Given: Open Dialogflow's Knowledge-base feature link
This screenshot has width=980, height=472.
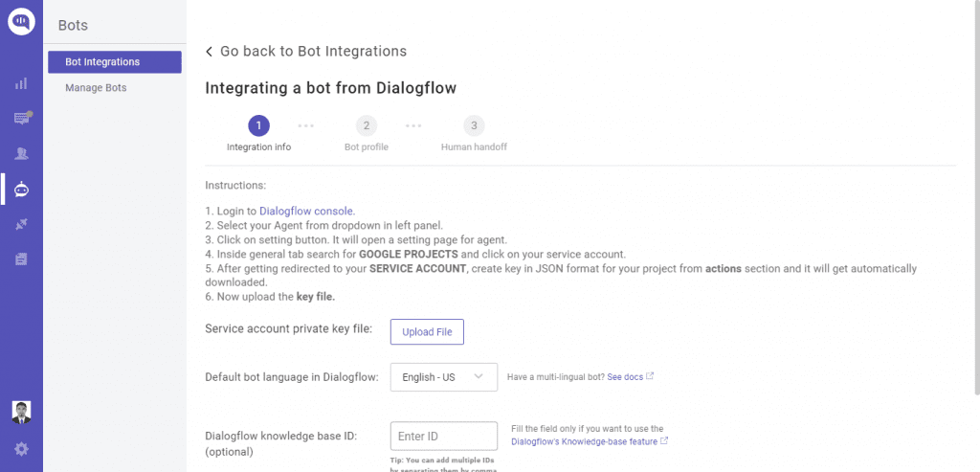Looking at the screenshot, I should click(585, 441).
